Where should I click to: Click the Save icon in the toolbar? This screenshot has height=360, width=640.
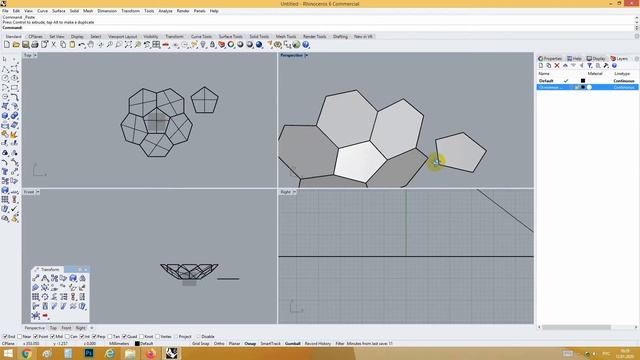click(25, 45)
